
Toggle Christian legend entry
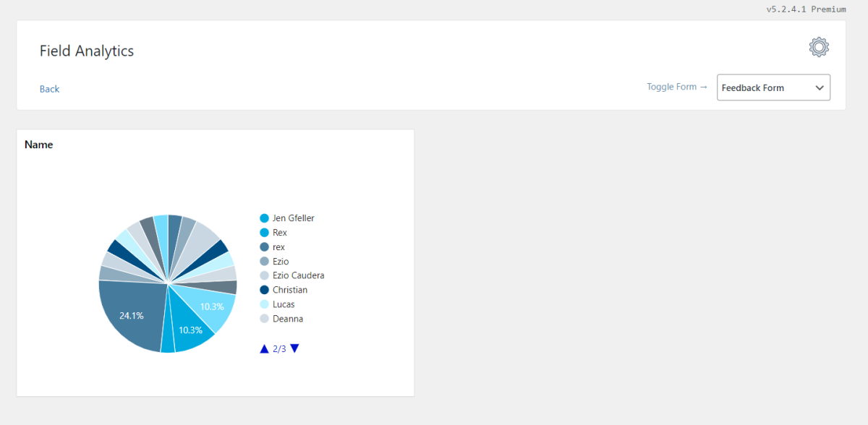[284, 290]
